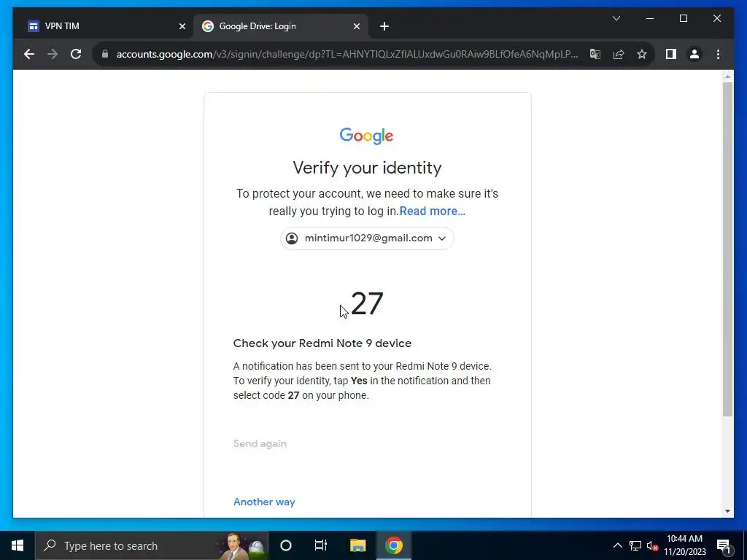Click the 'Verify your identity' heading
The image size is (747, 560).
(367, 168)
